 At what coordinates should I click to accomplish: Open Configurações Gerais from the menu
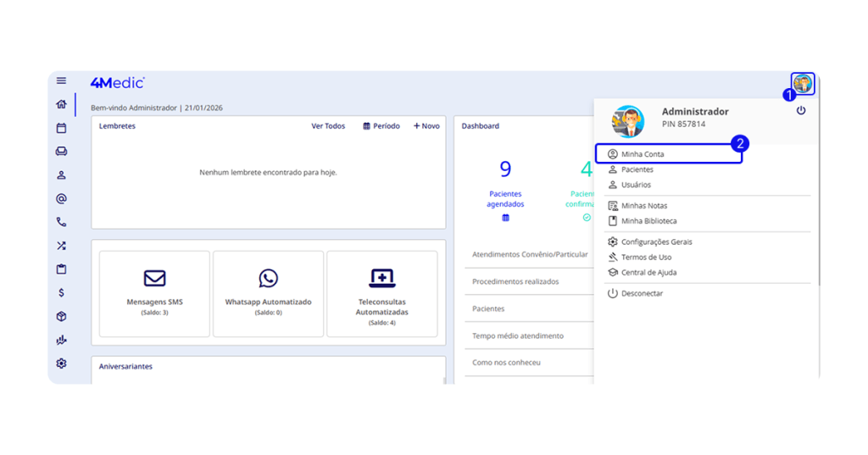pyautogui.click(x=656, y=242)
